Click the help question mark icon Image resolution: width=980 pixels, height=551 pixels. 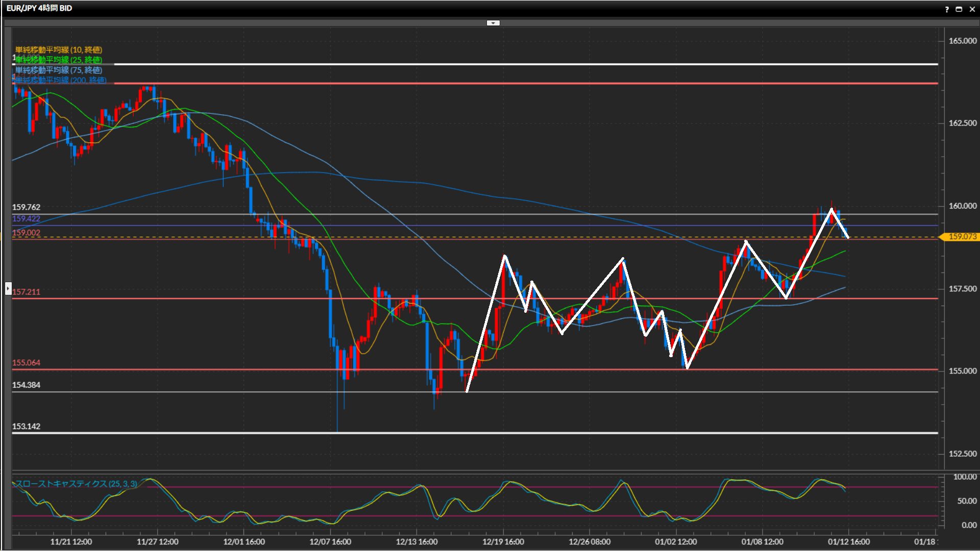(x=947, y=9)
